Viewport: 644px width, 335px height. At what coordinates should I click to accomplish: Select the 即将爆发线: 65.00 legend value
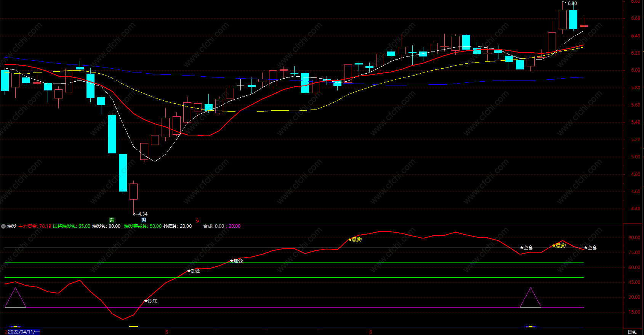click(72, 226)
